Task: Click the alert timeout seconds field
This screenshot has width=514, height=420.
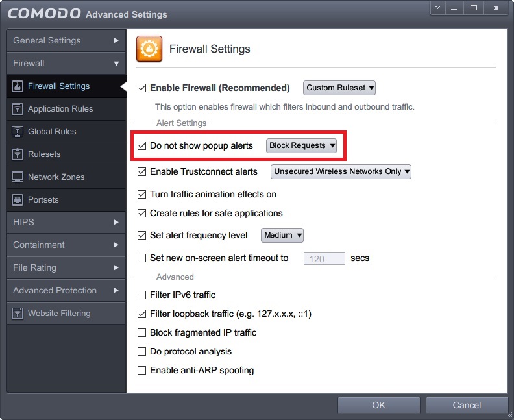Action: [324, 258]
